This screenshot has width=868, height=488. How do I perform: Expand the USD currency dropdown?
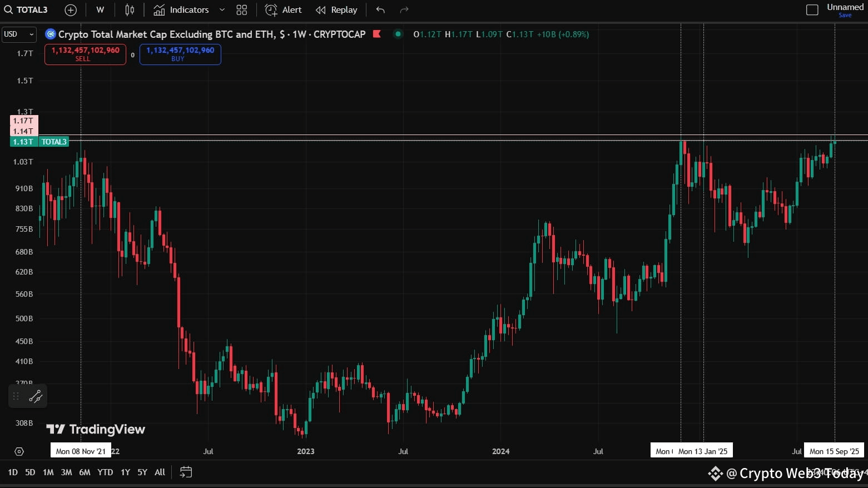[x=19, y=34]
